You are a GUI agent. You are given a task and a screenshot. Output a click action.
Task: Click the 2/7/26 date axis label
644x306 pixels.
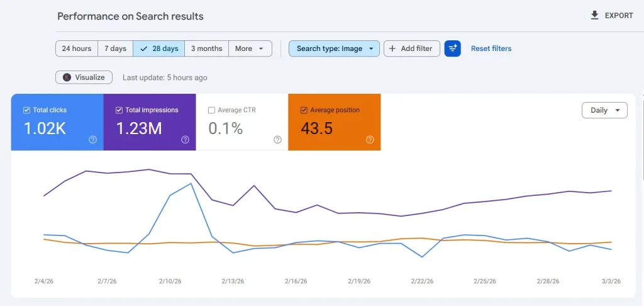tap(107, 281)
